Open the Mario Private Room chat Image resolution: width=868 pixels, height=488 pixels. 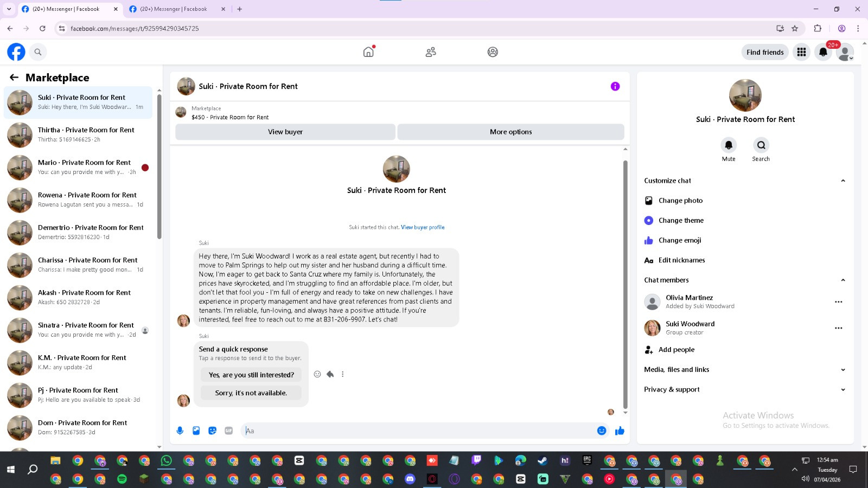coord(78,168)
